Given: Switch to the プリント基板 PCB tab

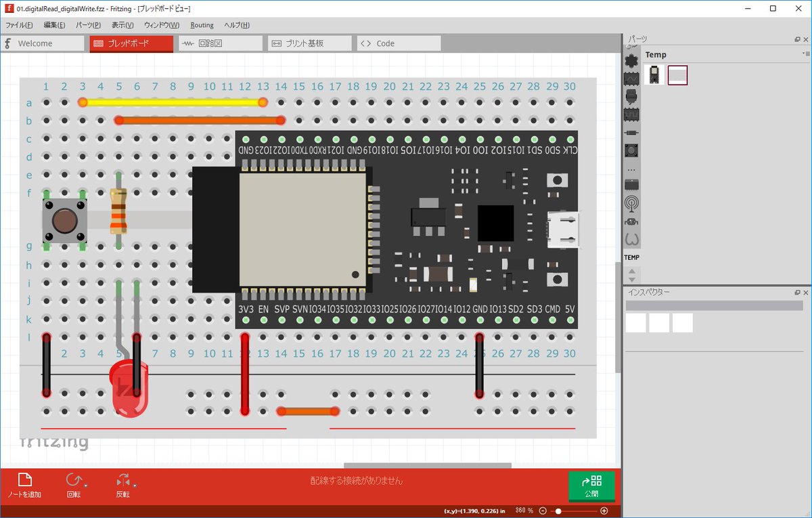Looking at the screenshot, I should (x=310, y=43).
